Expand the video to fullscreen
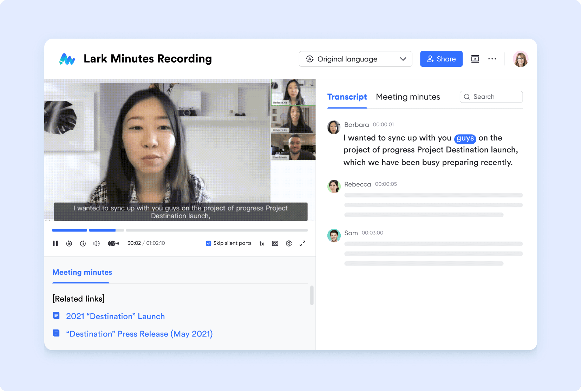Viewport: 581px width, 392px height. [x=302, y=243]
